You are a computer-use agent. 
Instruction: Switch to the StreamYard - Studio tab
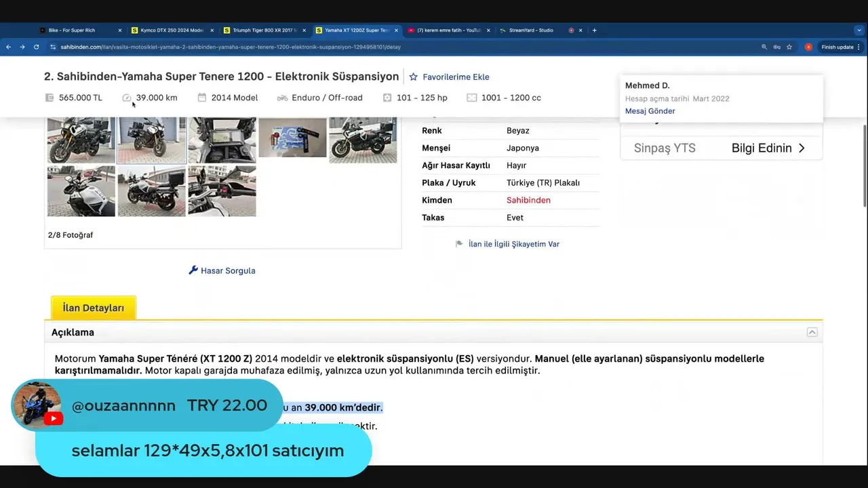pyautogui.click(x=531, y=30)
